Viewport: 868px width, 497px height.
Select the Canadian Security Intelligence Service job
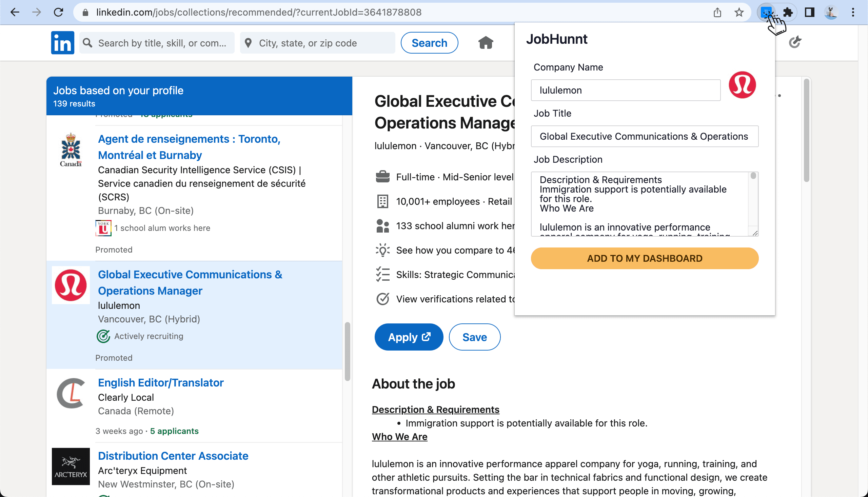click(x=189, y=146)
